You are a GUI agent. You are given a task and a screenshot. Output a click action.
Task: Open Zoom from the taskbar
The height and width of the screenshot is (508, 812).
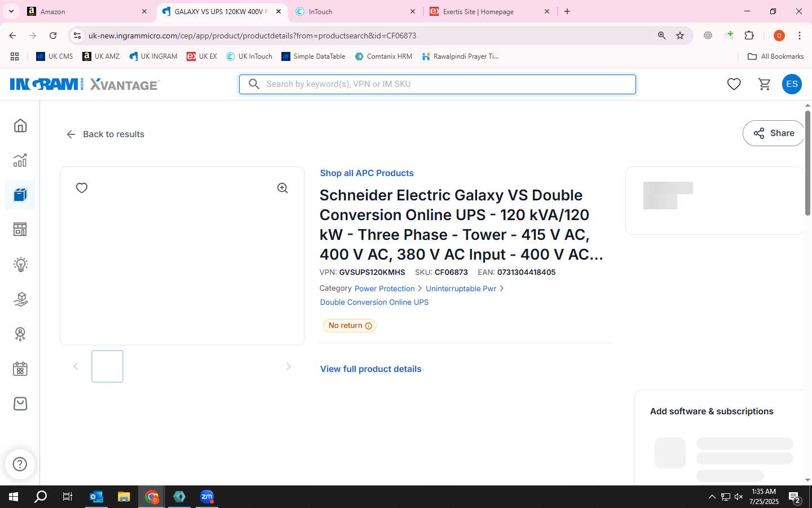pos(207,497)
